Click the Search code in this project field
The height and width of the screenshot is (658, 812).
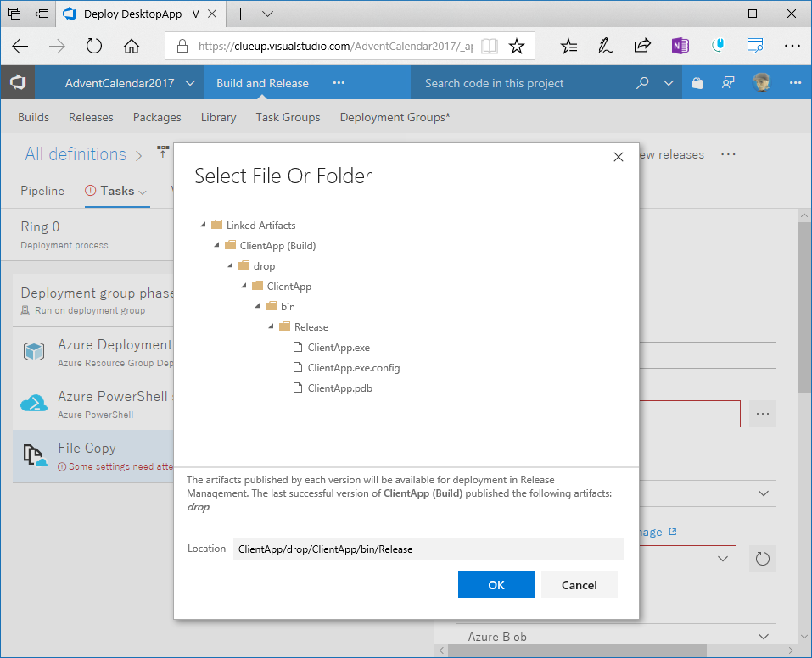click(523, 83)
